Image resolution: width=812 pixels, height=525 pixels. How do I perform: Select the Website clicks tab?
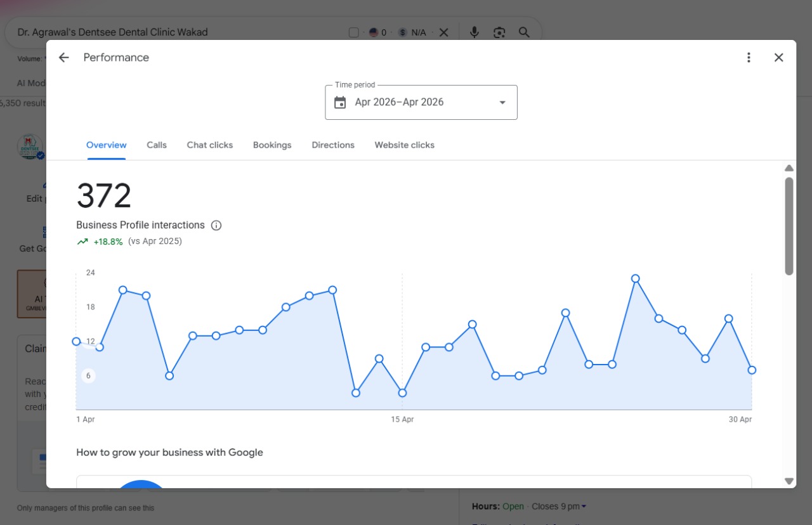coord(405,145)
